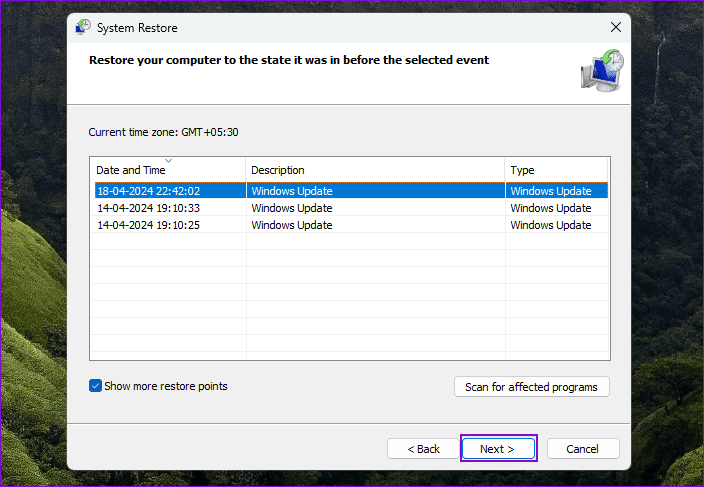Sort by the Type column header
The image size is (704, 487).
[556, 170]
